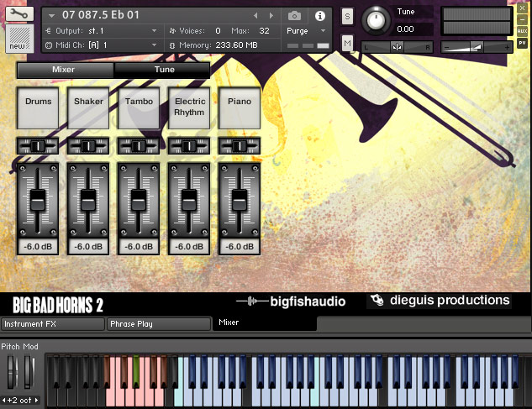Click the Electric Rhythm volume fader
Viewport: 532px width, 409px height.
tap(189, 201)
